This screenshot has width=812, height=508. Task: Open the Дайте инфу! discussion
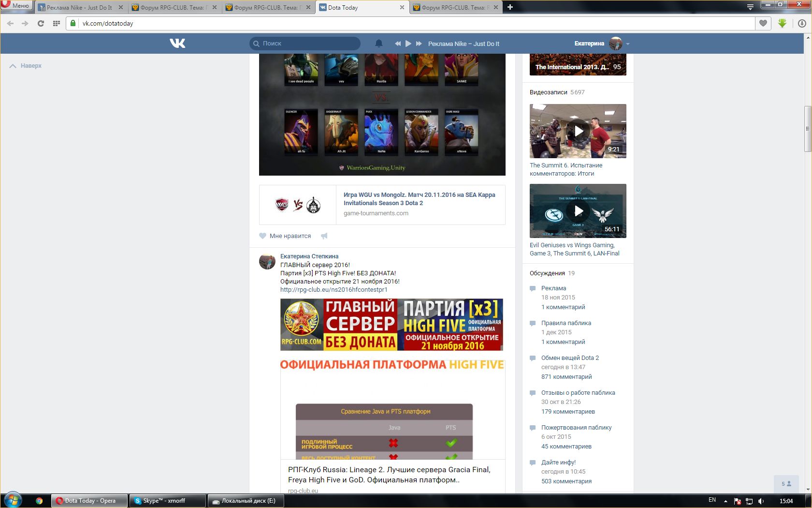[559, 463]
